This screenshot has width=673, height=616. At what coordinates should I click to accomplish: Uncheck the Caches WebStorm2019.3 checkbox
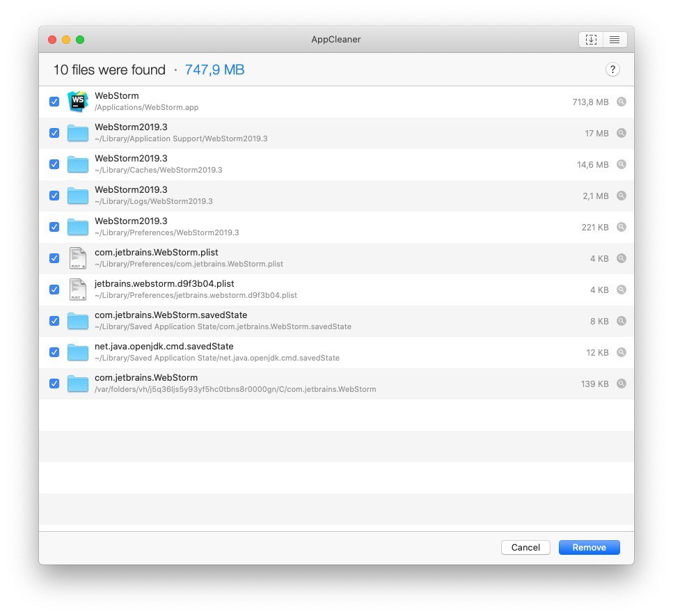[x=54, y=164]
